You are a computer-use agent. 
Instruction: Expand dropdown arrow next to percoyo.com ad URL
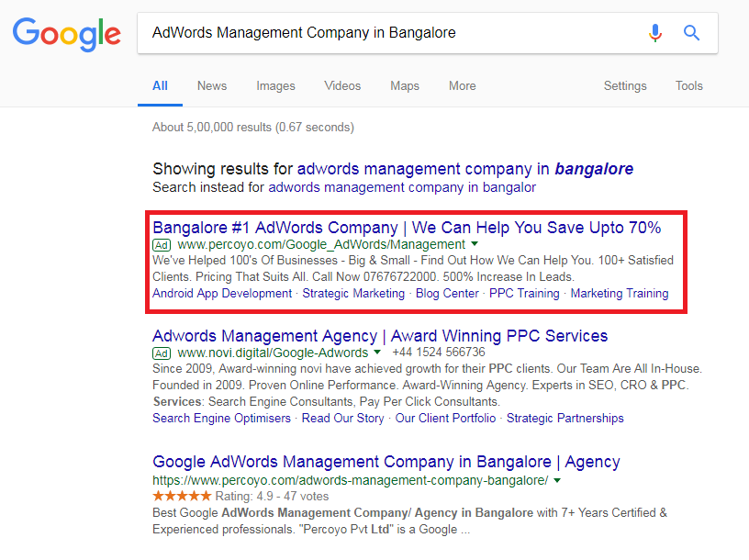point(475,245)
